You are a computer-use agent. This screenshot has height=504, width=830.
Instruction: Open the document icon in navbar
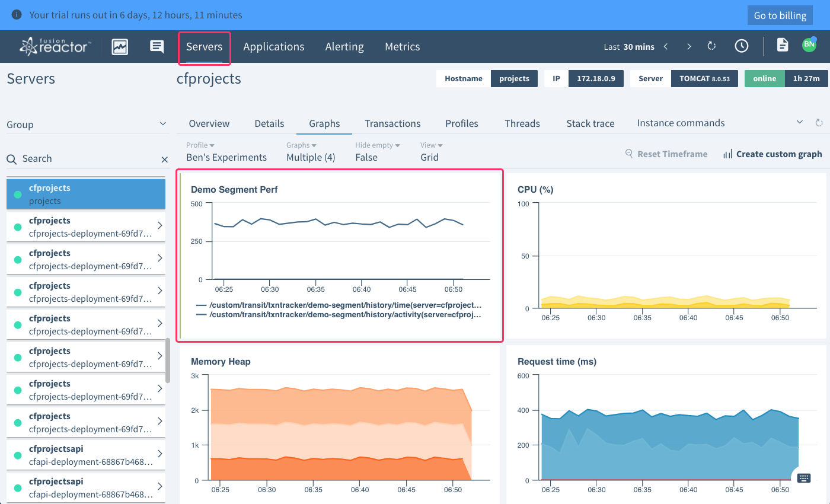[x=783, y=45]
